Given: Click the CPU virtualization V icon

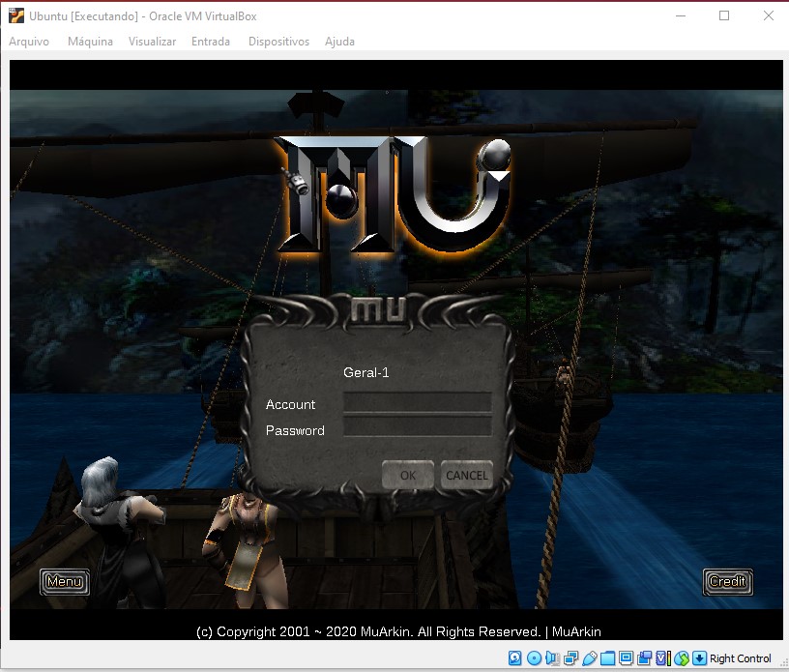Looking at the screenshot, I should click(x=663, y=657).
